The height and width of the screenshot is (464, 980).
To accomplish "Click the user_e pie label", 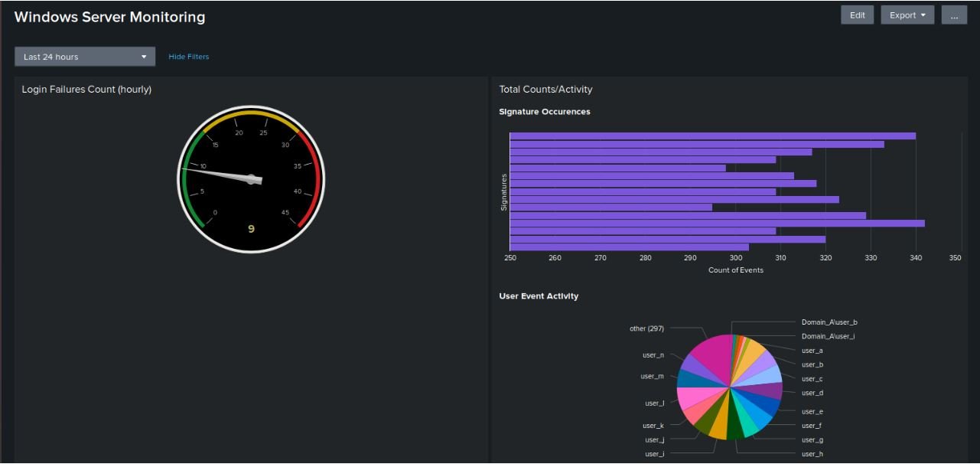I will click(x=812, y=412).
